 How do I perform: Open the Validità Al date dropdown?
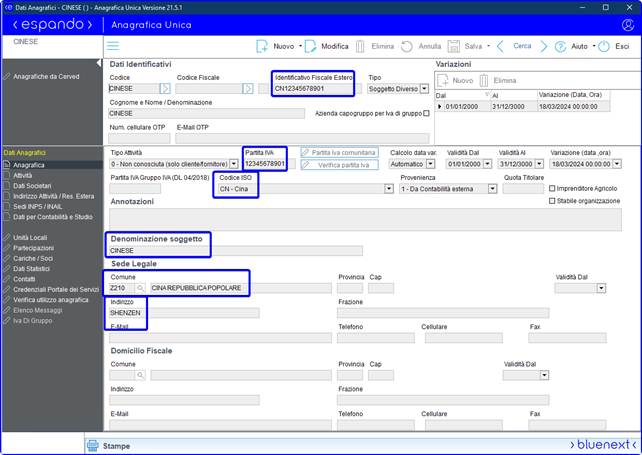point(539,164)
